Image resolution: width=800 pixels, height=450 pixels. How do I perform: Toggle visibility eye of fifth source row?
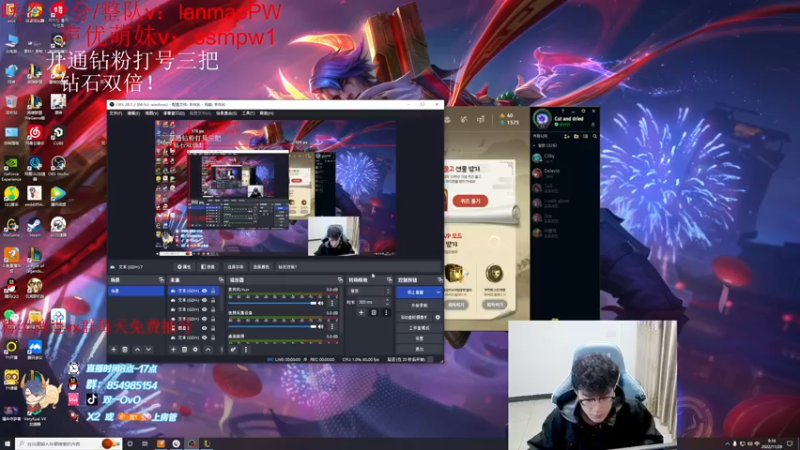click(x=205, y=328)
